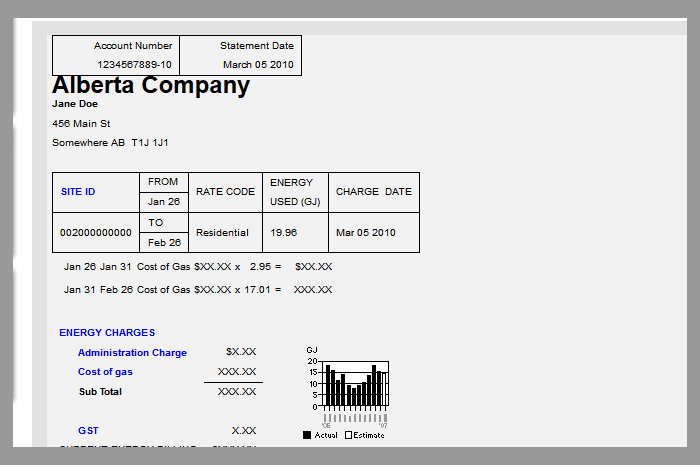Screen dimensions: 700x465
Task: Click the Feb 26 TO date cell
Action: tap(164, 243)
